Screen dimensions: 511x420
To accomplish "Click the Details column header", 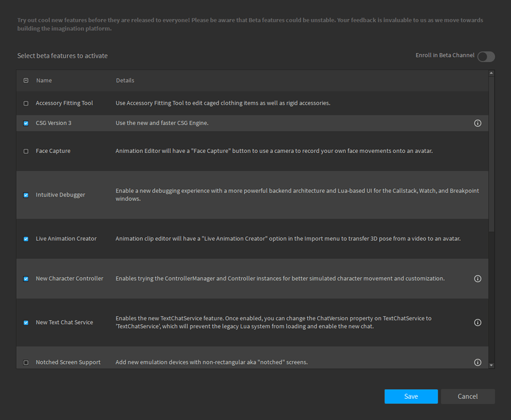I will point(125,81).
